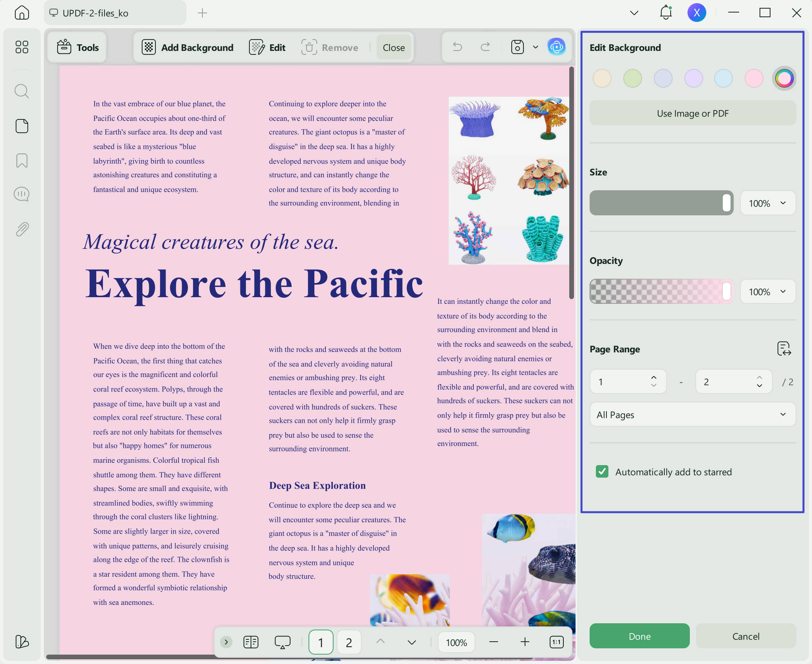
Task: Select the purple color swatch
Action: pyautogui.click(x=694, y=78)
